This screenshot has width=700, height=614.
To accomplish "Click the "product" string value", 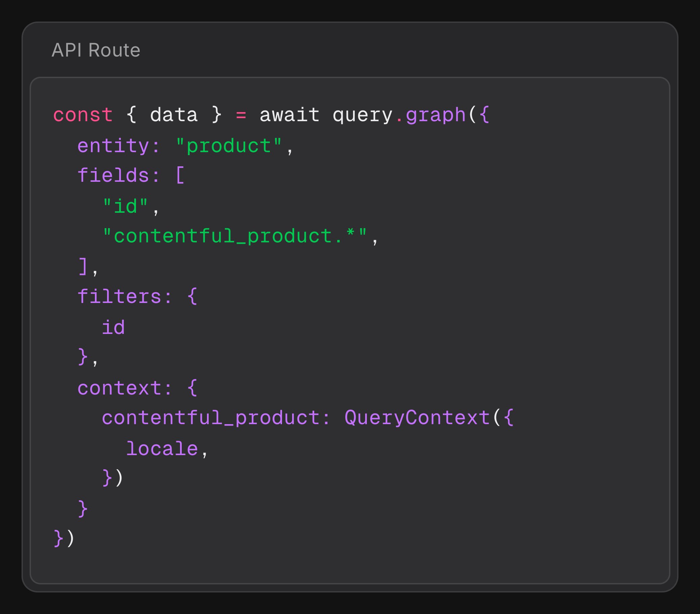I will click(x=229, y=146).
